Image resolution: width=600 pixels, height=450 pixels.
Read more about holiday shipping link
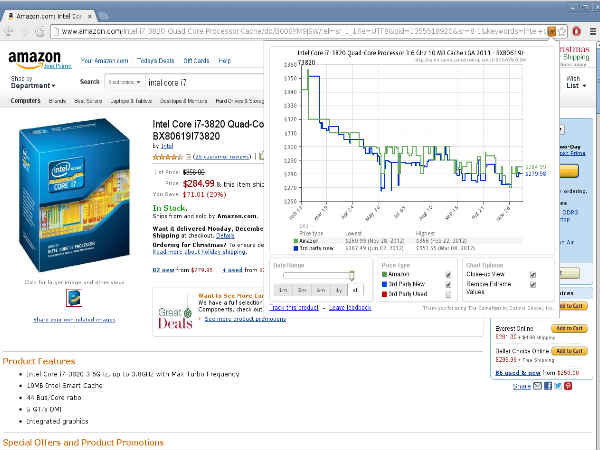click(199, 252)
